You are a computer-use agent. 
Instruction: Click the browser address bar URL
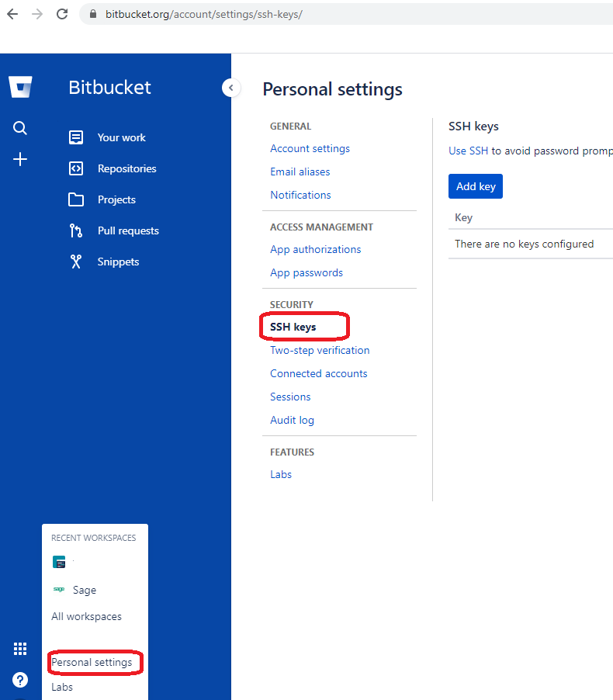[x=203, y=14]
